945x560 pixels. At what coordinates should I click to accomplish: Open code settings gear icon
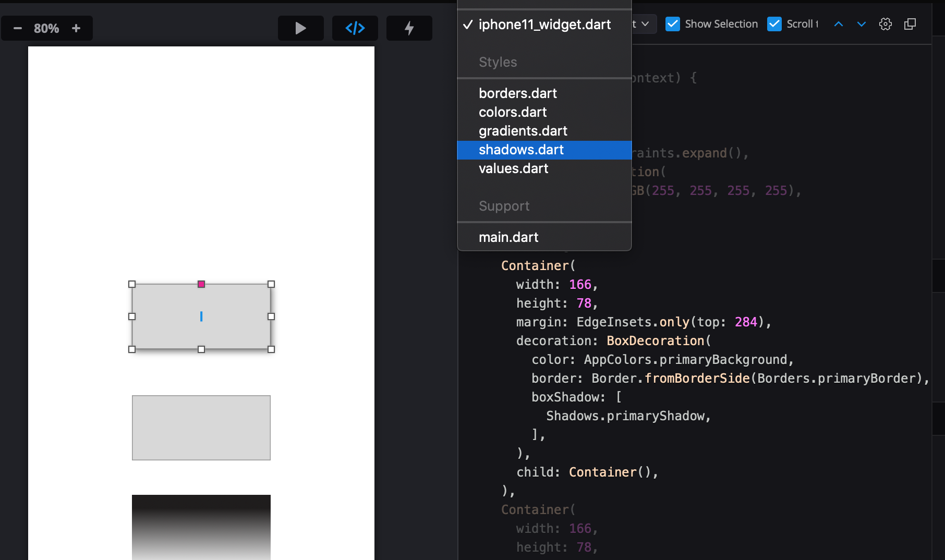coord(886,24)
